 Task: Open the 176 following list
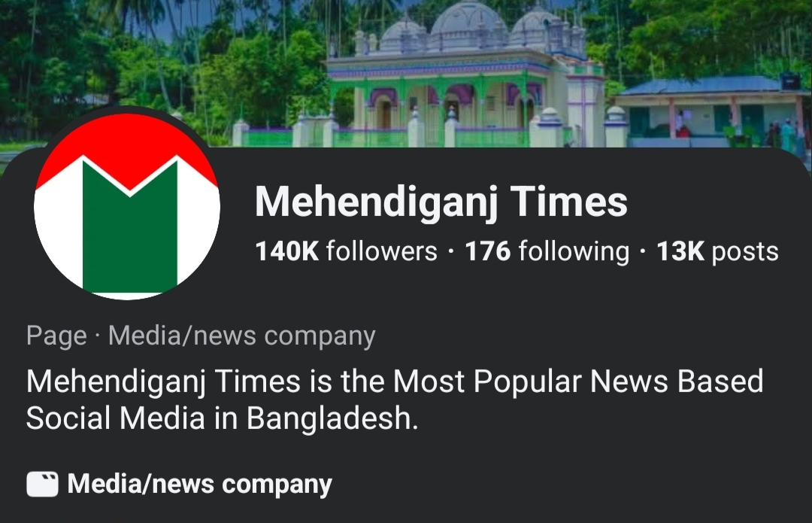tap(547, 251)
